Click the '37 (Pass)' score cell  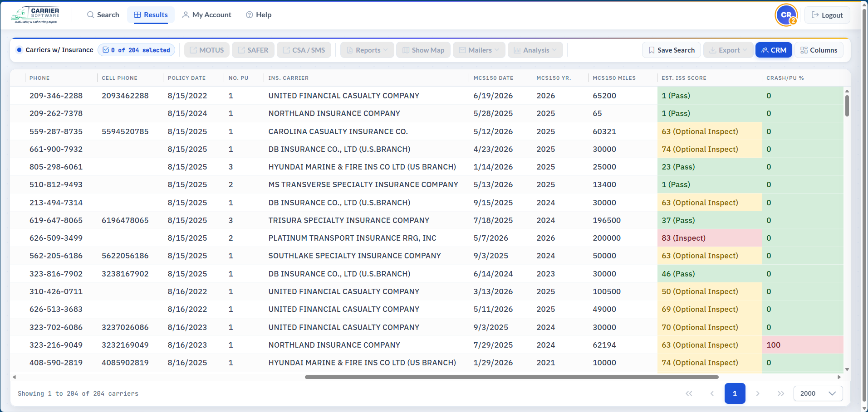[x=710, y=220]
